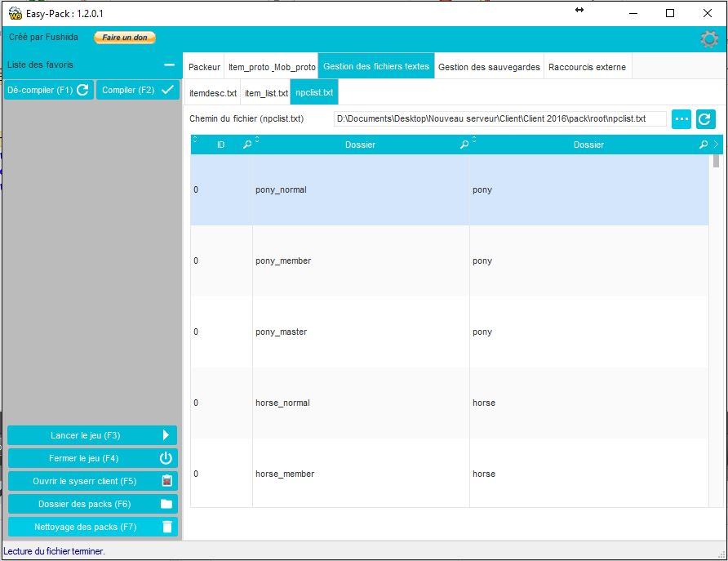Image resolution: width=728 pixels, height=561 pixels.
Task: Open the Item_proto _Mob_proto tab
Action: point(272,67)
